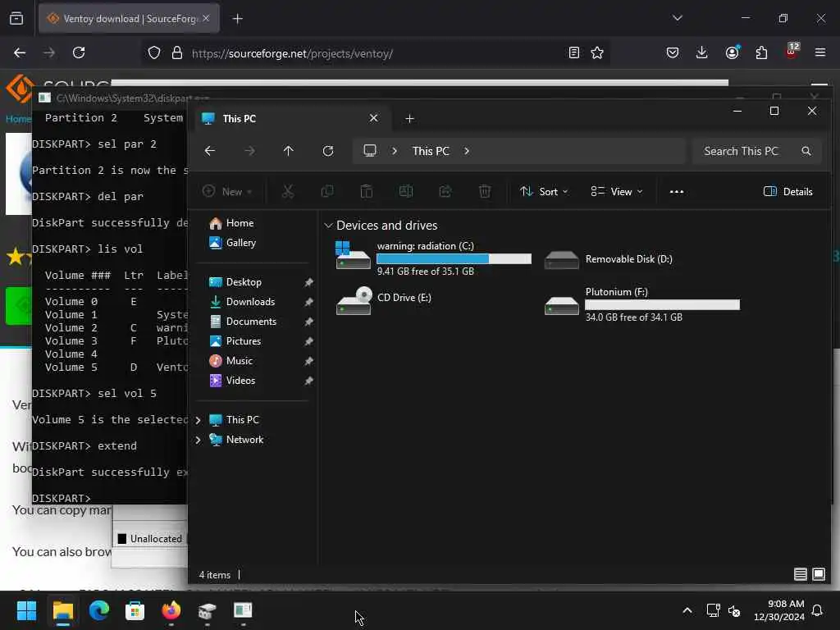Collapse the Devices and drives group
The width and height of the screenshot is (840, 630).
click(x=328, y=226)
